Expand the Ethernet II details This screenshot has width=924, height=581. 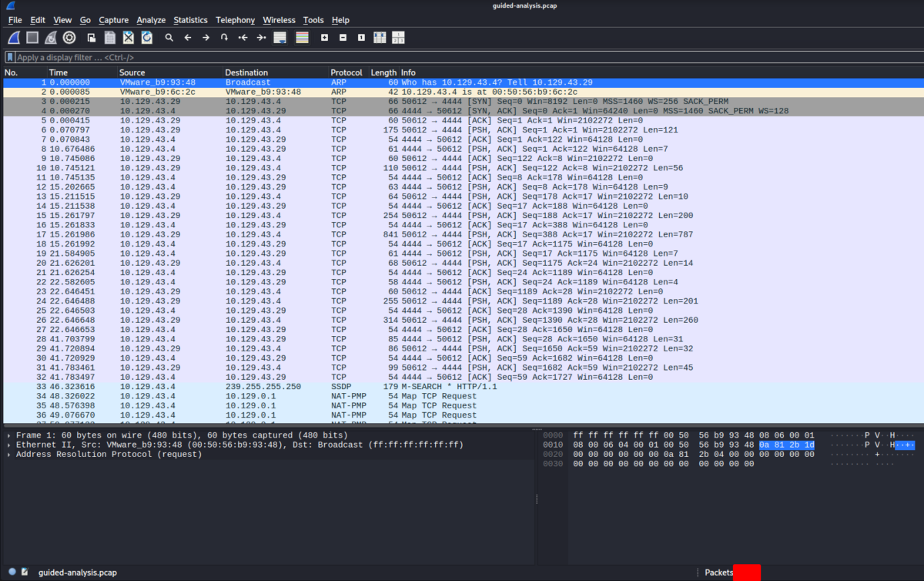(x=8, y=445)
